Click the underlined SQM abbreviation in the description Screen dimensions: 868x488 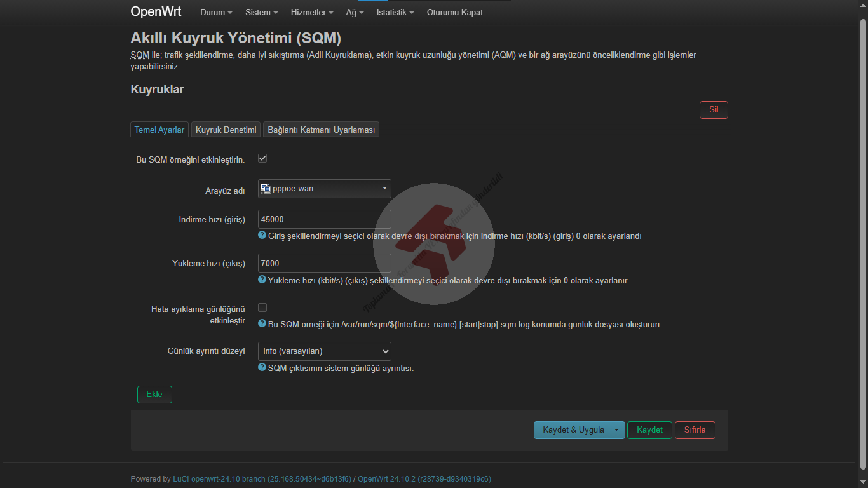[x=140, y=55]
